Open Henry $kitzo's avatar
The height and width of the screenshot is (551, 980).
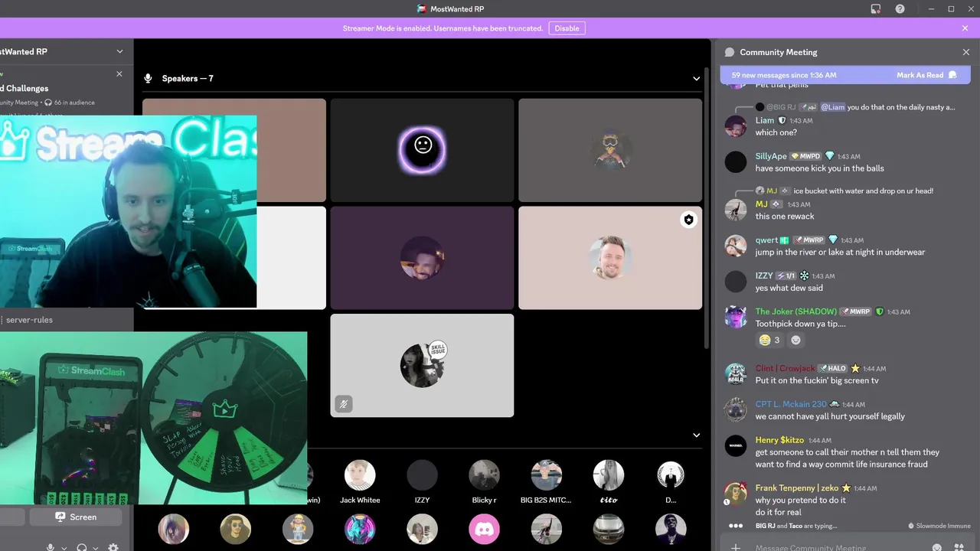(736, 446)
